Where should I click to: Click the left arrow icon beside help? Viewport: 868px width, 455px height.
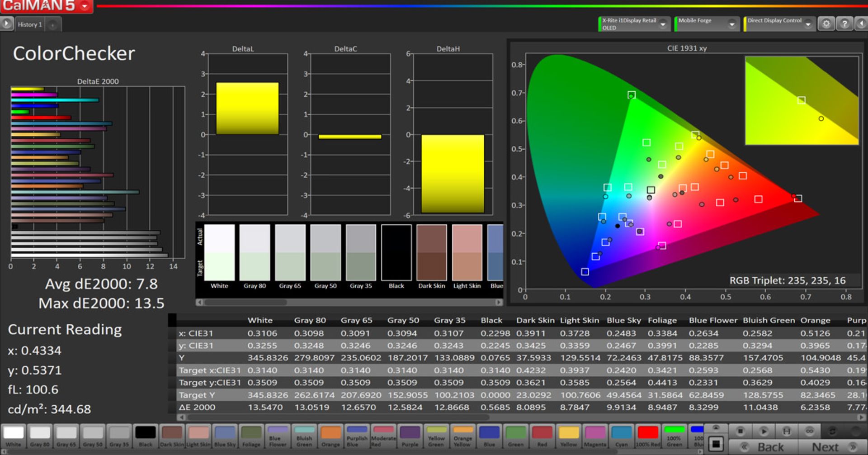pos(862,24)
